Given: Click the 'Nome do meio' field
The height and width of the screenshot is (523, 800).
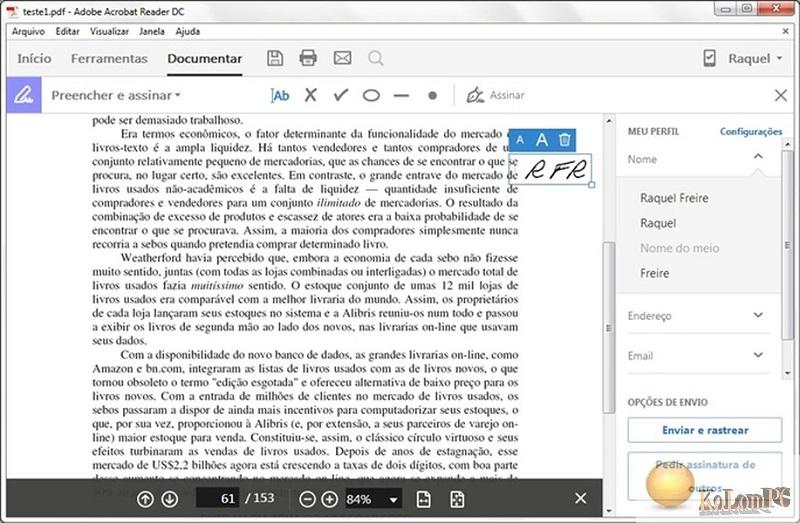Looking at the screenshot, I should pos(680,248).
